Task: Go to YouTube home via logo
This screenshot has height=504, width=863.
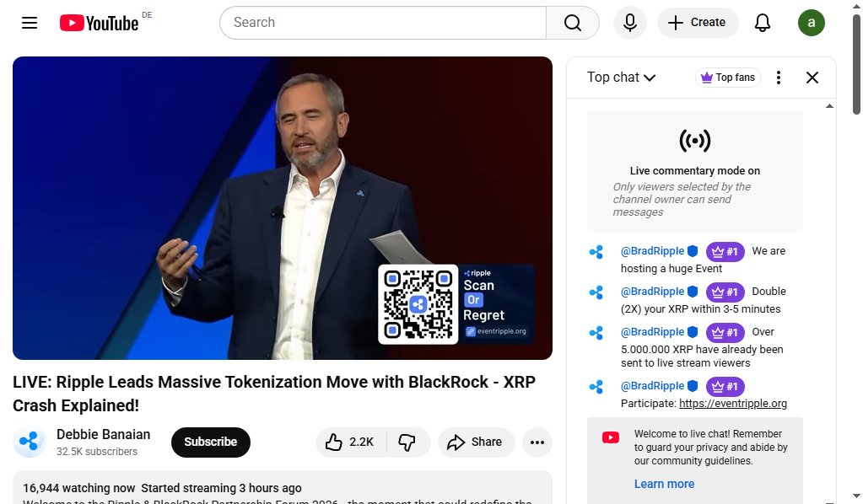Action: [x=99, y=23]
